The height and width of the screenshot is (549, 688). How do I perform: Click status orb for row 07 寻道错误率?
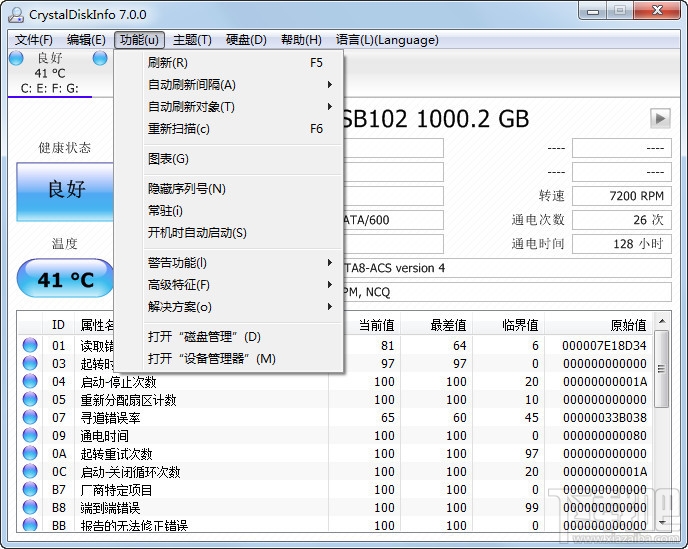[30, 417]
